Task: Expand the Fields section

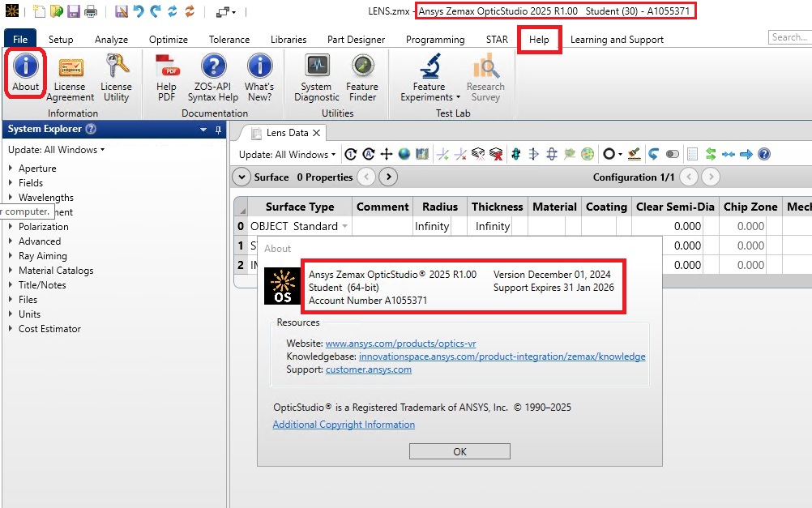Action: 11,182
